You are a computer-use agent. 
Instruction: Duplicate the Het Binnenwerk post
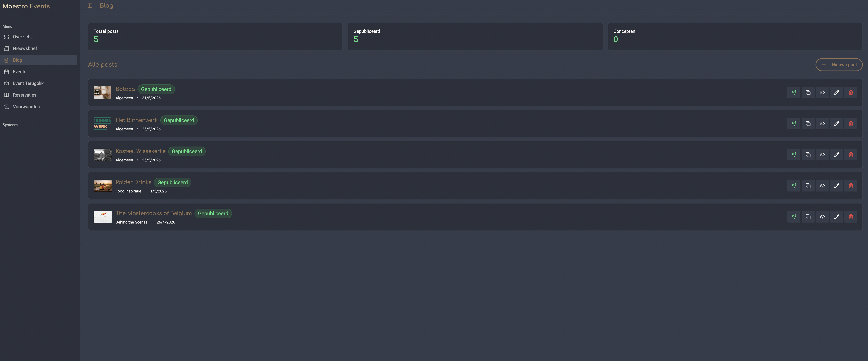[x=808, y=123]
